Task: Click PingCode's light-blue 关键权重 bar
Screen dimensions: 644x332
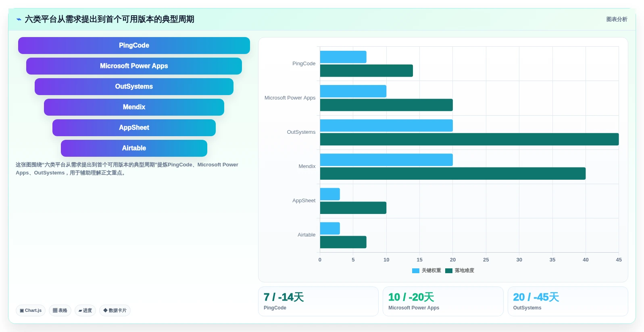Action: [x=343, y=57]
